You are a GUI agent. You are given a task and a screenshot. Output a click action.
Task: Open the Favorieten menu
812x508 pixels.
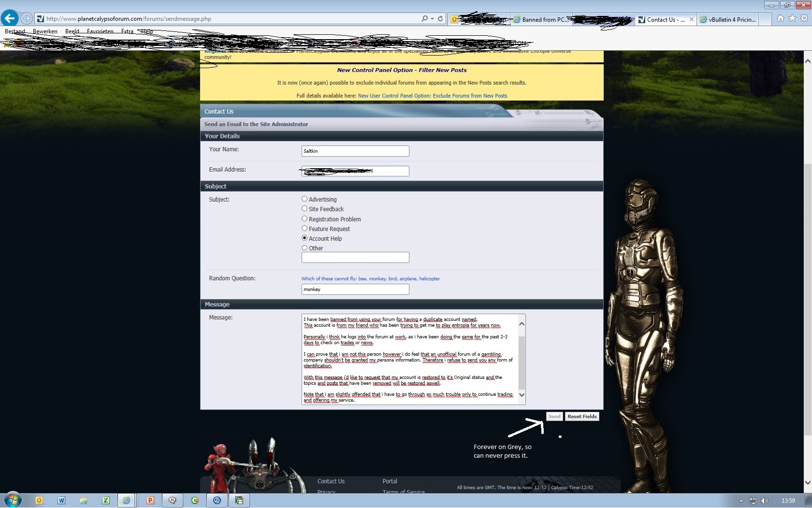(100, 31)
